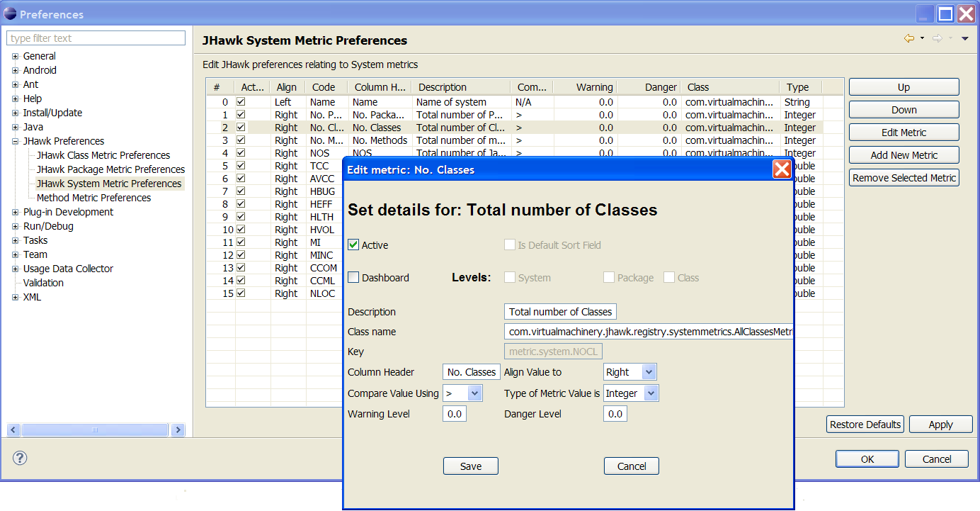Click OK in the Preferences window
Image resolution: width=980 pixels, height=511 pixels.
pos(867,459)
